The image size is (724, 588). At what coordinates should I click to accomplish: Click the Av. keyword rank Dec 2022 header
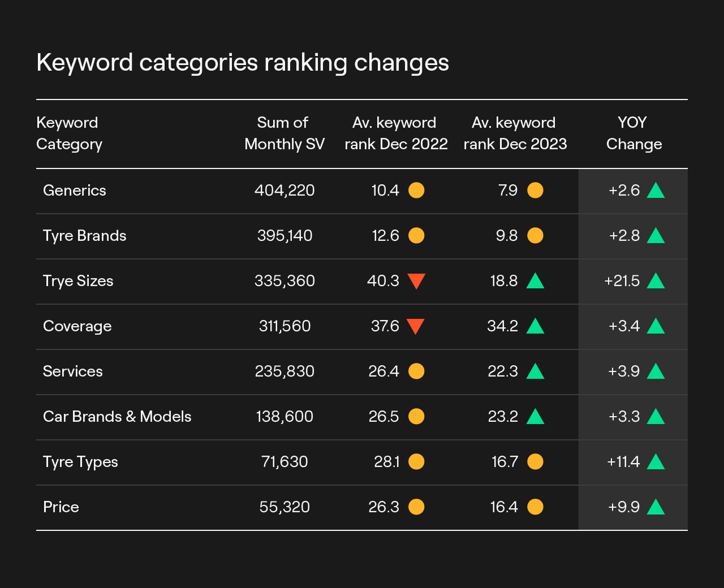point(396,133)
